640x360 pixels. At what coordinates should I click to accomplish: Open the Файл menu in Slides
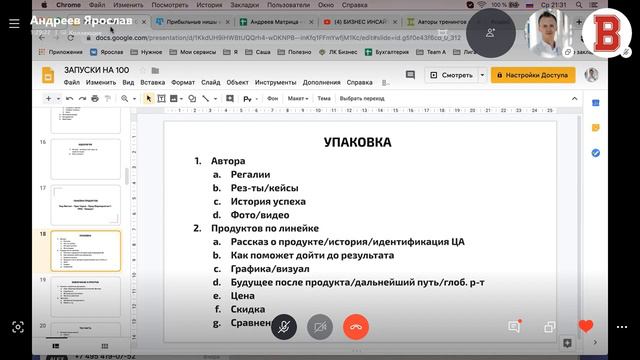(71, 82)
